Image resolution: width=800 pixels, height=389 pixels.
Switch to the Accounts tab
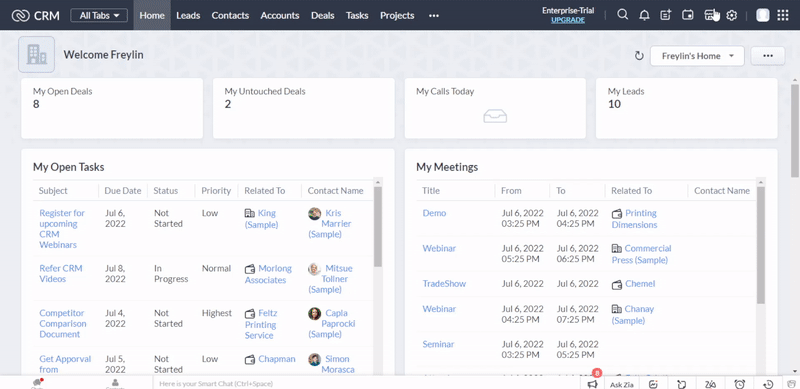pos(280,15)
